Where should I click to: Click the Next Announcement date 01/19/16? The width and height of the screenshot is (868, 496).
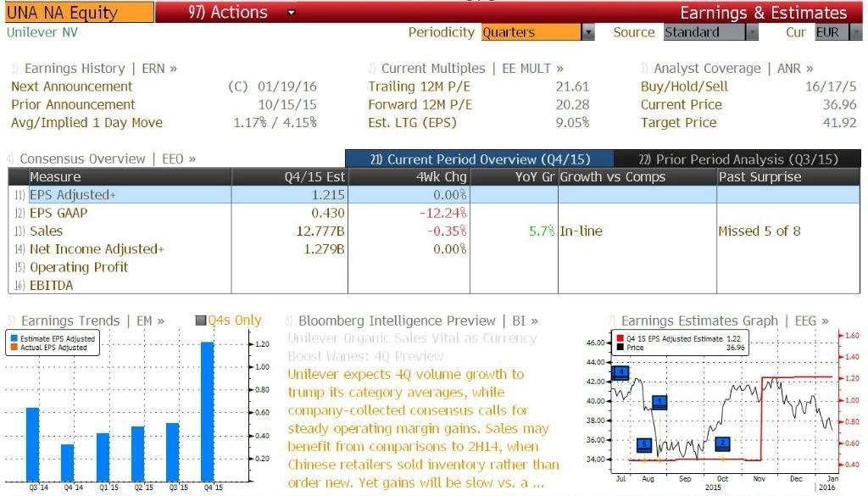click(287, 86)
